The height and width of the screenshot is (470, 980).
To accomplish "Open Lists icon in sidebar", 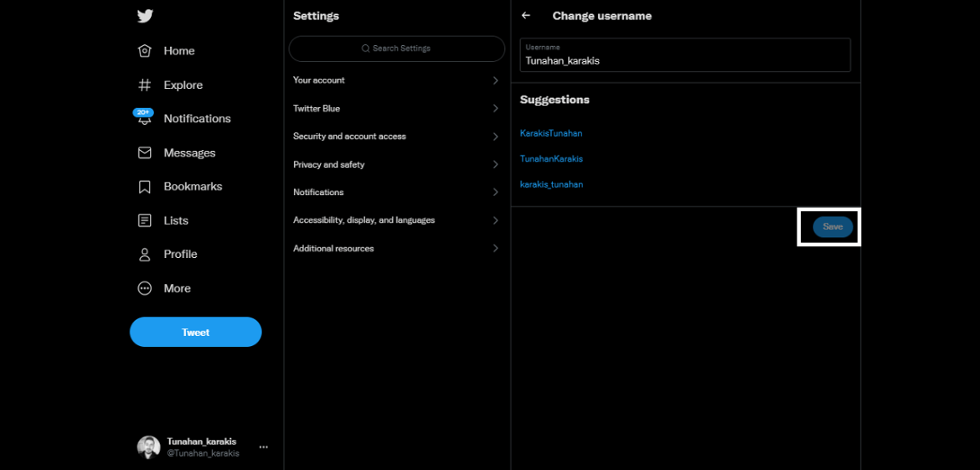I will 145,221.
